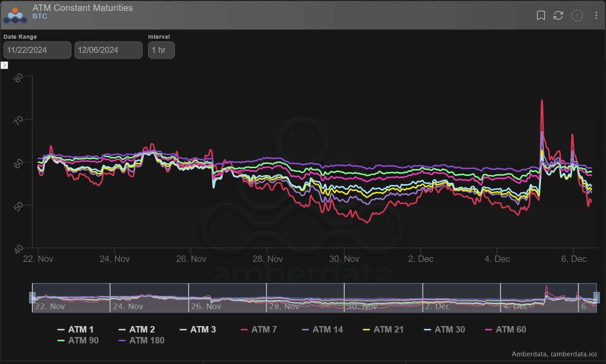Open the end date 12/06/2024 field
This screenshot has height=364, width=606.
(108, 50)
